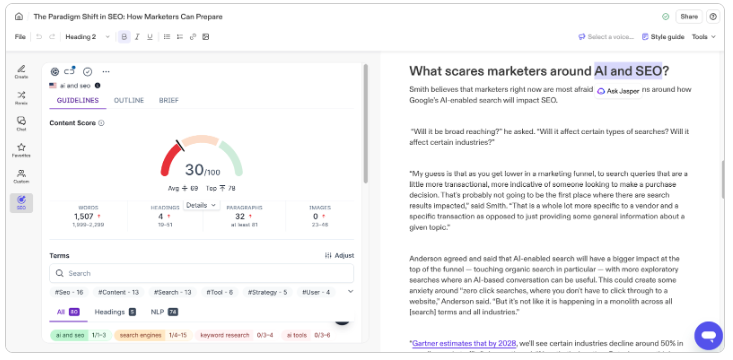
Task: Insert a link via toolbar
Action: tap(193, 37)
